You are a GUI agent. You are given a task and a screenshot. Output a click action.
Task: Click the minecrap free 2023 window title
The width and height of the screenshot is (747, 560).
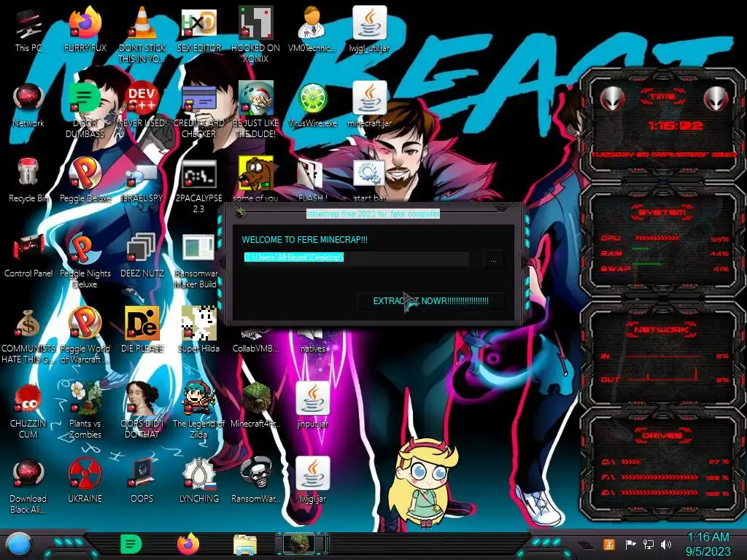click(x=373, y=214)
